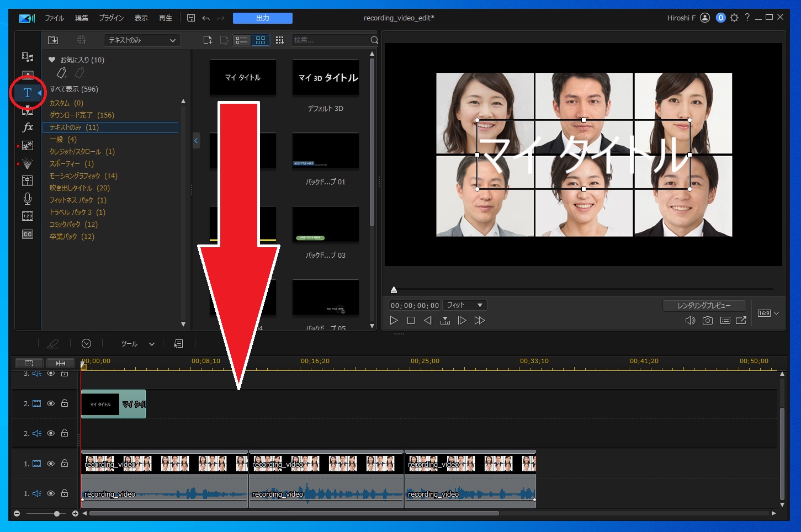Undock the preview window icon
Screen dimensions: 801x532
[741, 320]
